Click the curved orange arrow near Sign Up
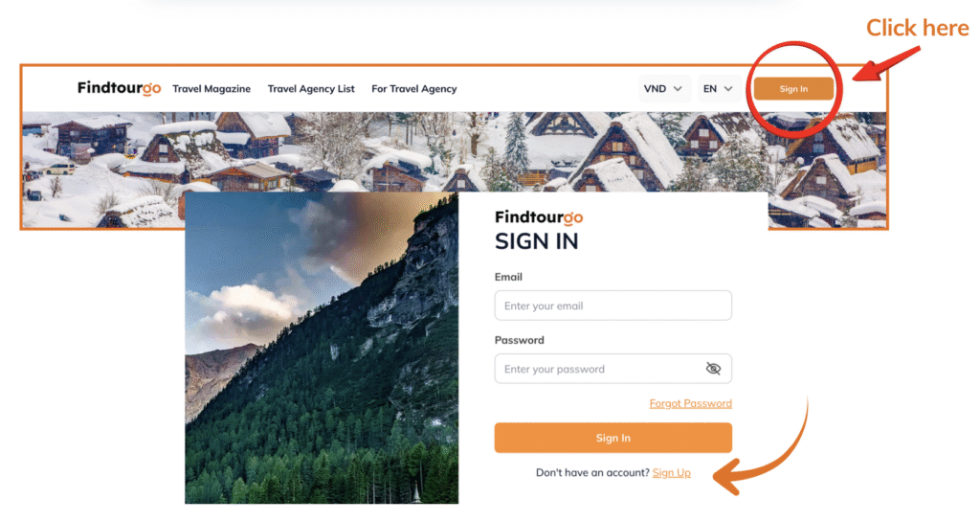 point(761,450)
